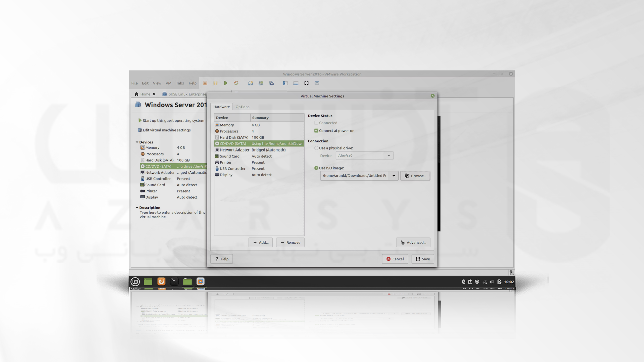
Task: Click the restart guest toolbar icon
Action: pos(236,83)
